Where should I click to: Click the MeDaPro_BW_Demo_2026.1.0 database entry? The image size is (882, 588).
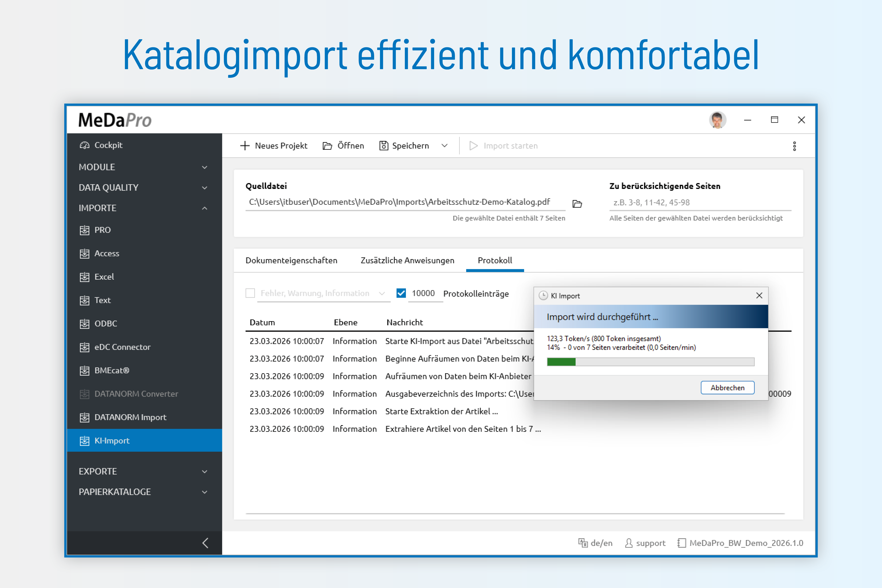740,543
